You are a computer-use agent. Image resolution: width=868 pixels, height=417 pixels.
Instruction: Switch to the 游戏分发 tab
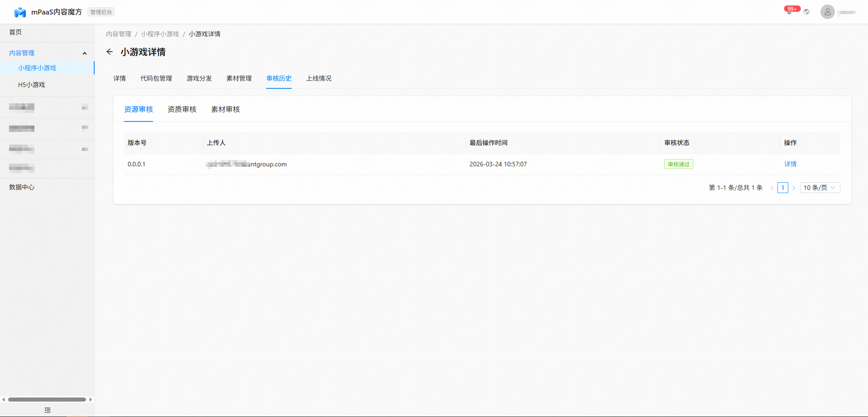click(199, 78)
